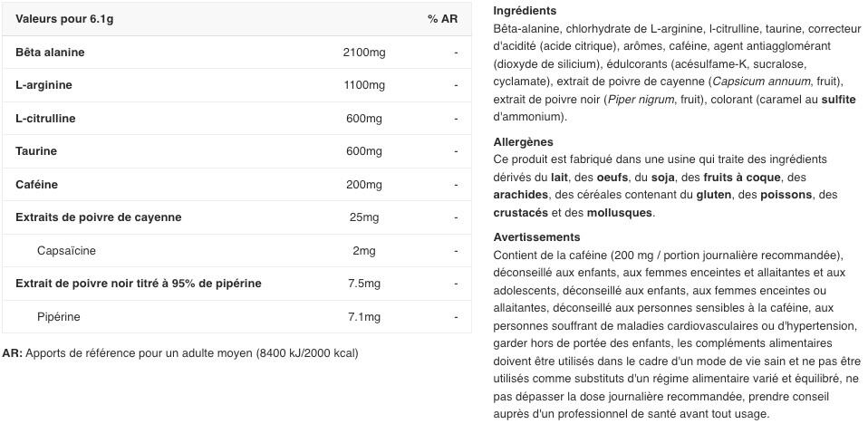The image size is (868, 424).
Task: Click the '% AR' column header
Action: point(442,19)
